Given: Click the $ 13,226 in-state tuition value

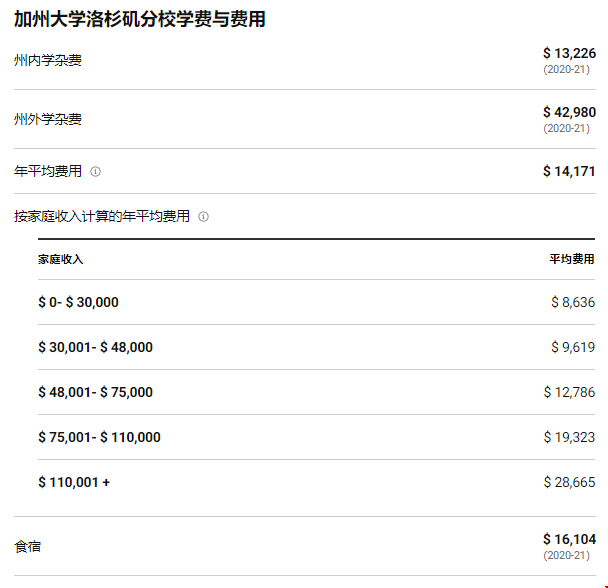Looking at the screenshot, I should [x=569, y=53].
